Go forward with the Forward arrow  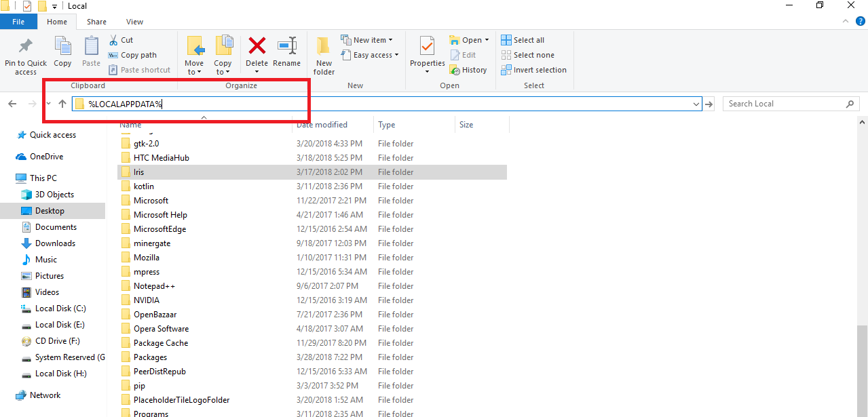[32, 104]
